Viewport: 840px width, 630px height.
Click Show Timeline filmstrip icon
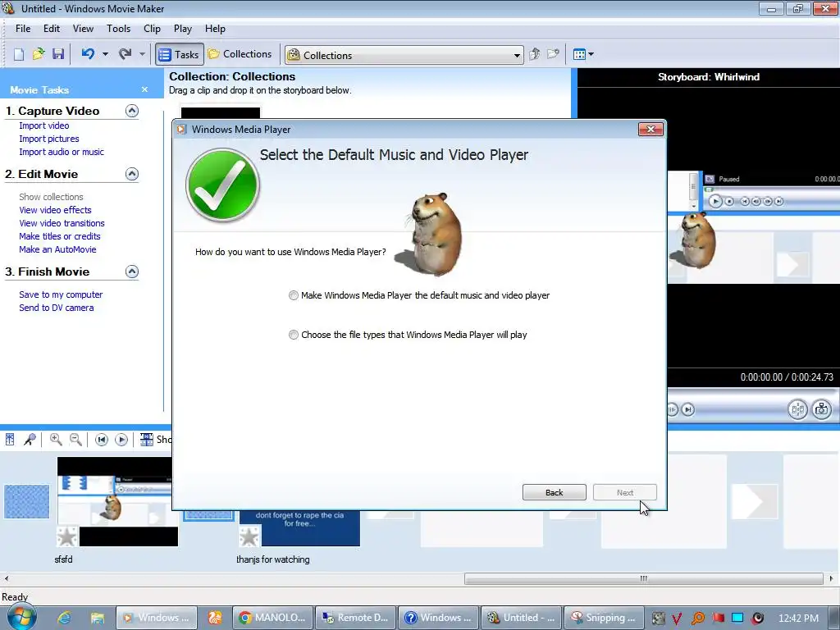[146, 440]
